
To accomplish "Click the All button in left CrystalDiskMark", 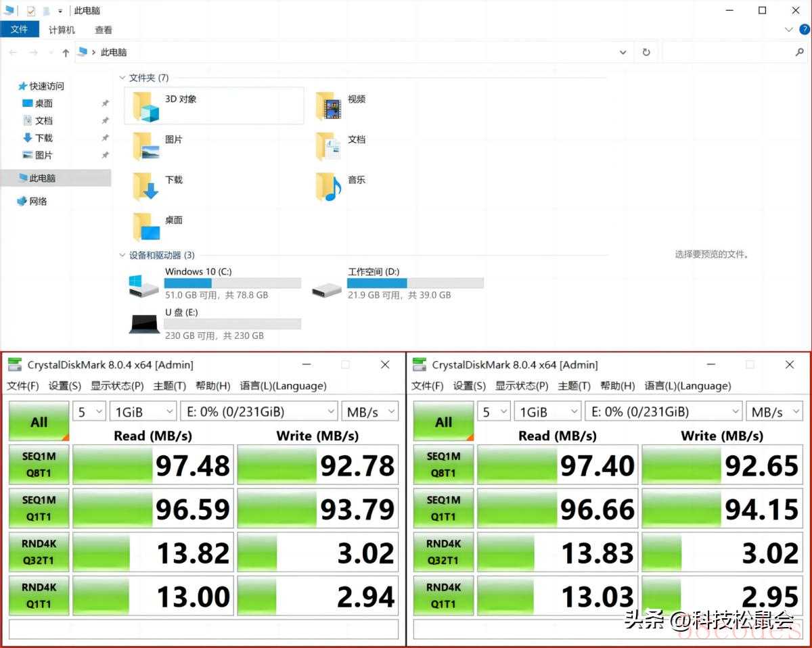I will tap(39, 421).
